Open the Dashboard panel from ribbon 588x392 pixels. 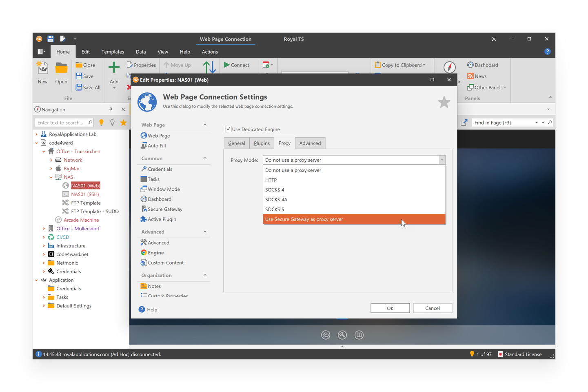coord(483,65)
